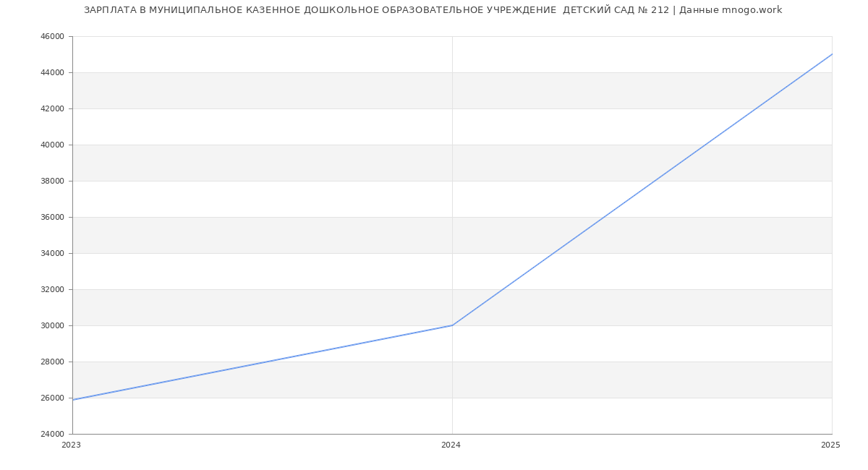The height and width of the screenshot is (470, 868).
Task: Click the 38000 y-axis label
Action: [54, 181]
